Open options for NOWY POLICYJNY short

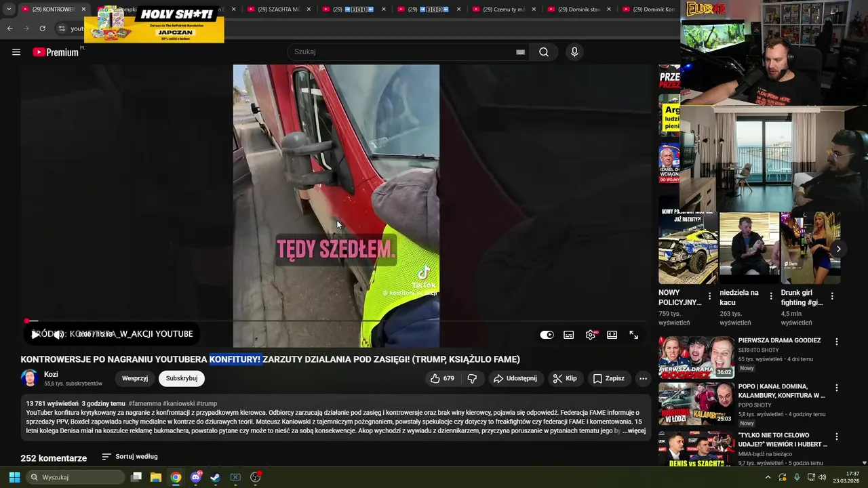[x=710, y=296]
